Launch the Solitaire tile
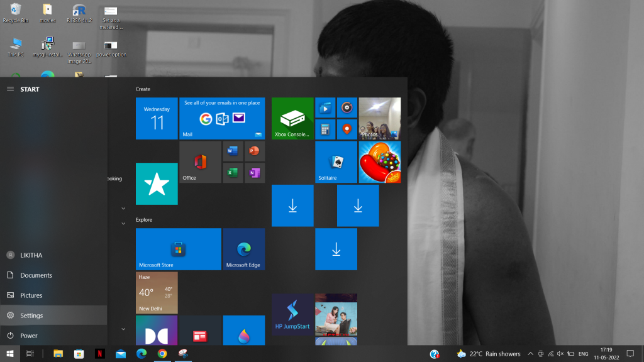Screen dimensions: 644x362 pyautogui.click(x=336, y=162)
